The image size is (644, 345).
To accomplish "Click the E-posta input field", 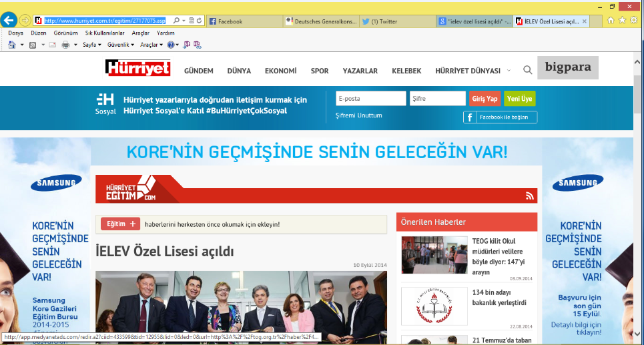I will (370, 99).
